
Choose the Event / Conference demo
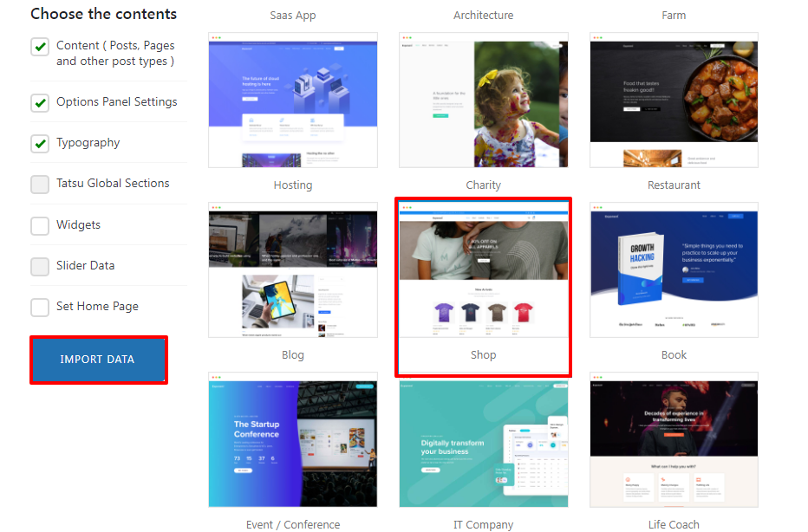292,440
